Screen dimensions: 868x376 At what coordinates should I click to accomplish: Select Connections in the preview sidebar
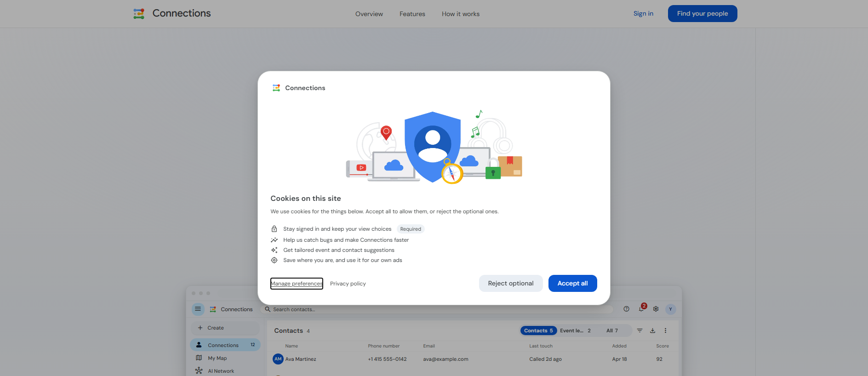click(x=225, y=345)
